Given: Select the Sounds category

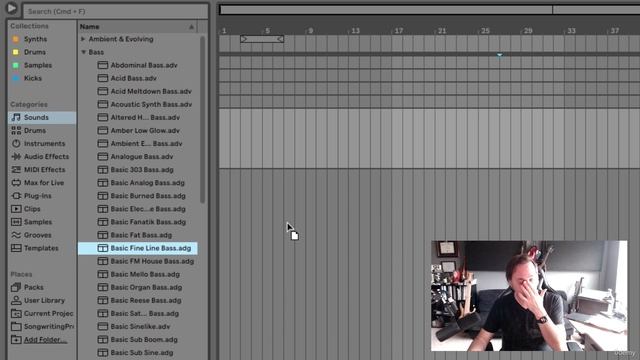Looking at the screenshot, I should (x=42, y=118).
